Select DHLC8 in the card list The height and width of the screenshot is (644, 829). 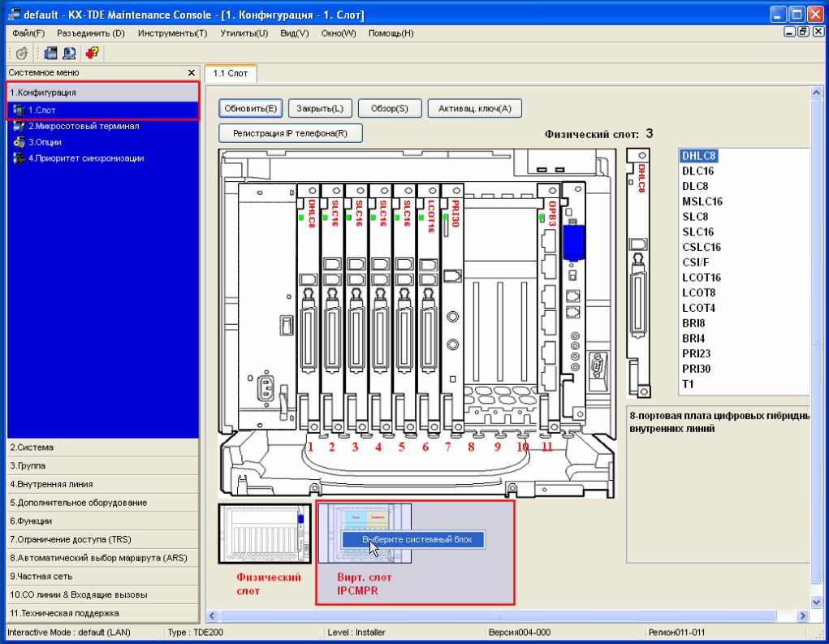pyautogui.click(x=698, y=156)
